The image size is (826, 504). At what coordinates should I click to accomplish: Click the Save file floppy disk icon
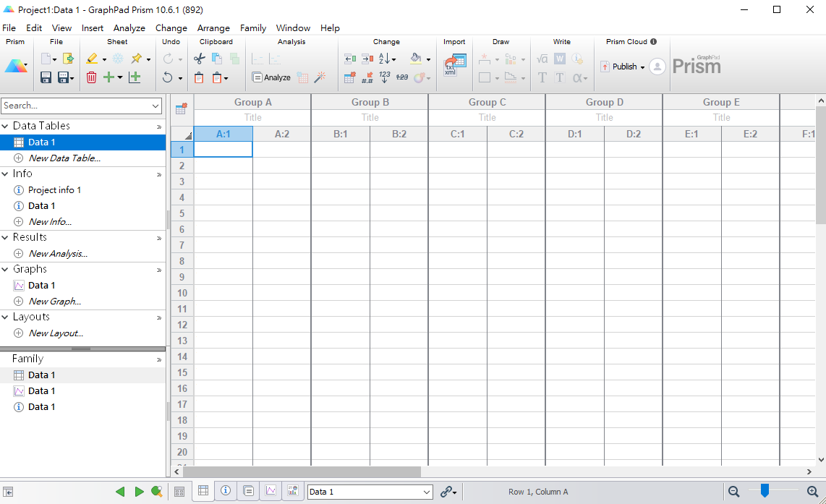coord(46,77)
